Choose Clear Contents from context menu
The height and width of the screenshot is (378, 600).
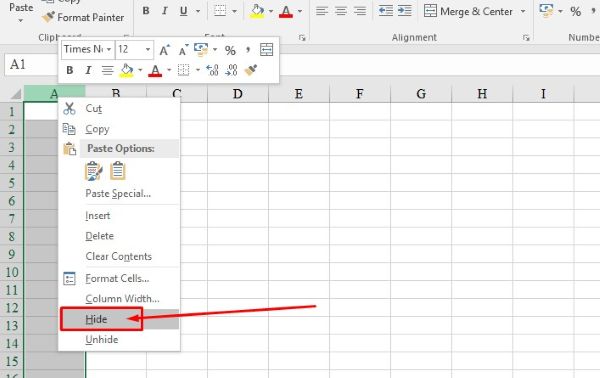tap(119, 256)
